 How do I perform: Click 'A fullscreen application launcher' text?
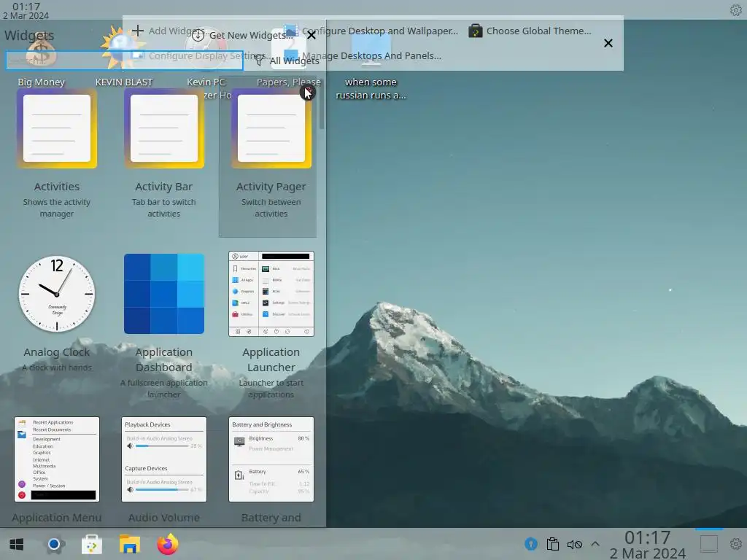tap(164, 389)
